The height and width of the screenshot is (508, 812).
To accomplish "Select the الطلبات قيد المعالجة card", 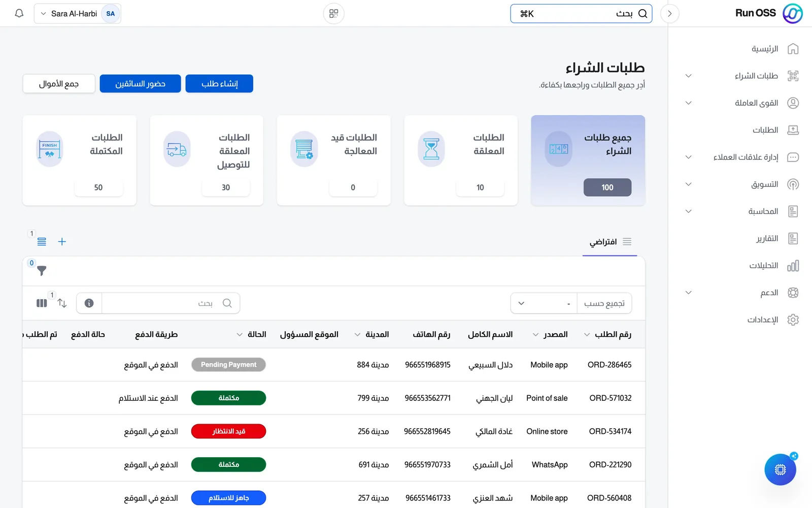I will click(x=333, y=160).
